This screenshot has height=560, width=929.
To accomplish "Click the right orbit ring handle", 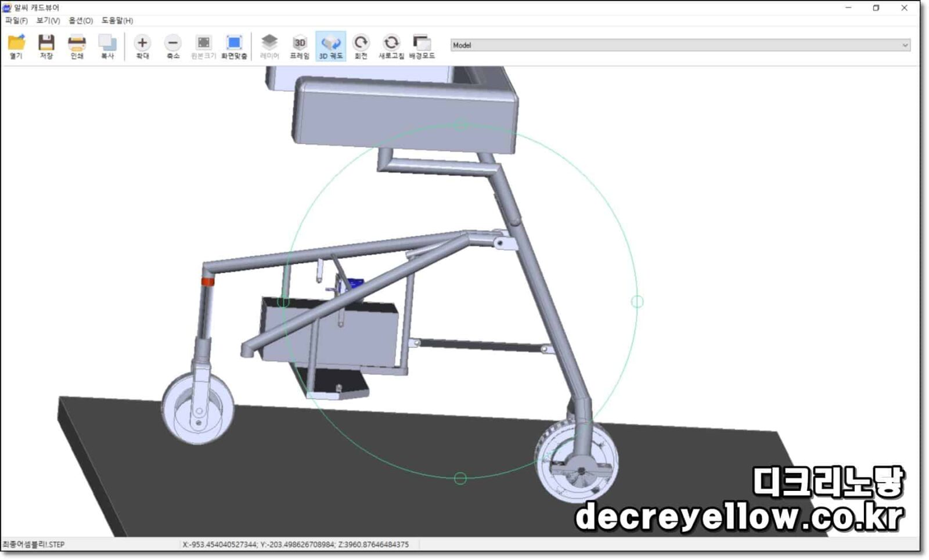I will 637,302.
